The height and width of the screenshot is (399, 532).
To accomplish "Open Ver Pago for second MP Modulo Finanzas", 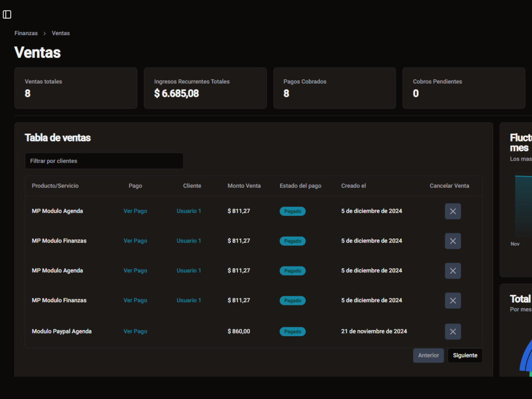I will pyautogui.click(x=135, y=301).
